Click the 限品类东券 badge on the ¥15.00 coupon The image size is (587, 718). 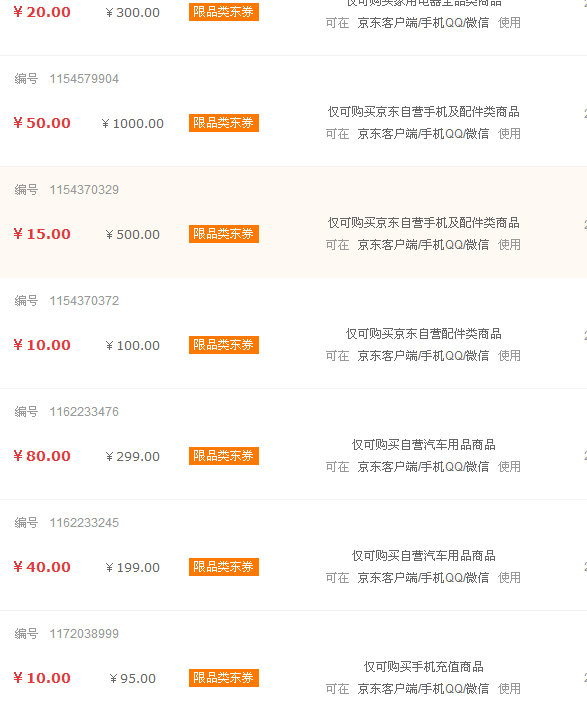point(224,234)
